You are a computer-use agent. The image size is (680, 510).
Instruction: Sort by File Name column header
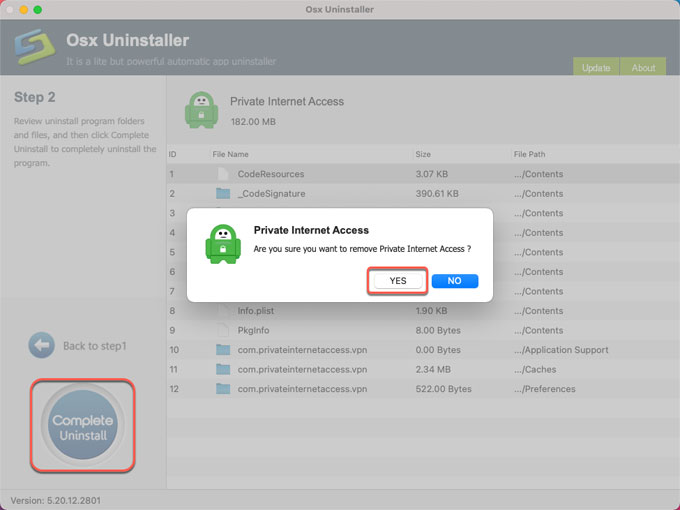pyautogui.click(x=231, y=155)
